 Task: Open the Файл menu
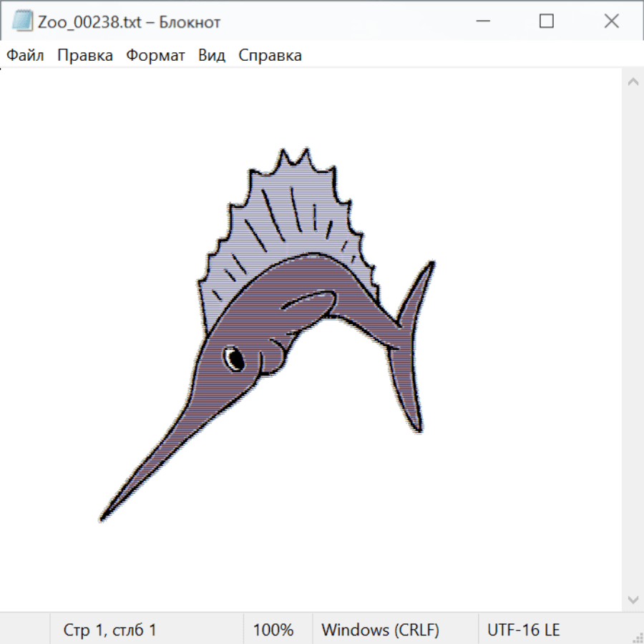25,55
